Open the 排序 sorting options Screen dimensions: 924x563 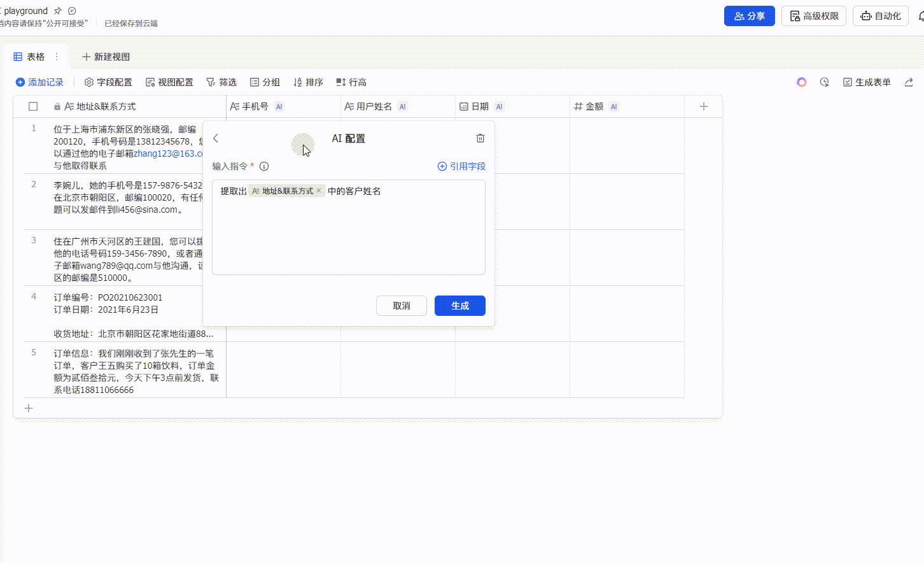click(x=308, y=82)
